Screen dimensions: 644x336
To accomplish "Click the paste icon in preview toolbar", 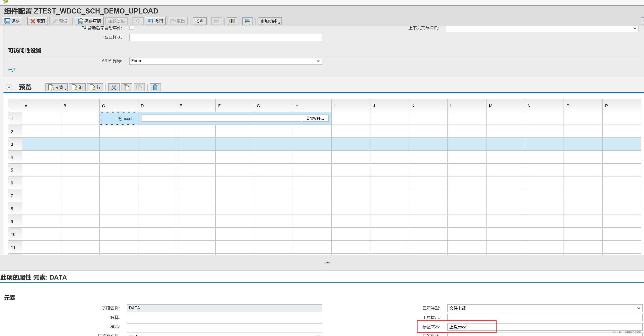I will [x=139, y=87].
